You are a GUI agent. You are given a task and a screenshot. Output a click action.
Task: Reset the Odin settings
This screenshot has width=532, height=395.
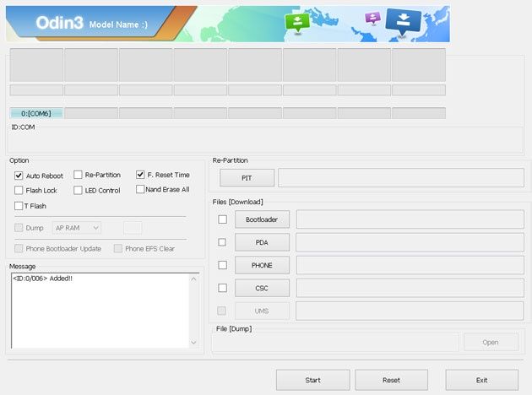391,380
